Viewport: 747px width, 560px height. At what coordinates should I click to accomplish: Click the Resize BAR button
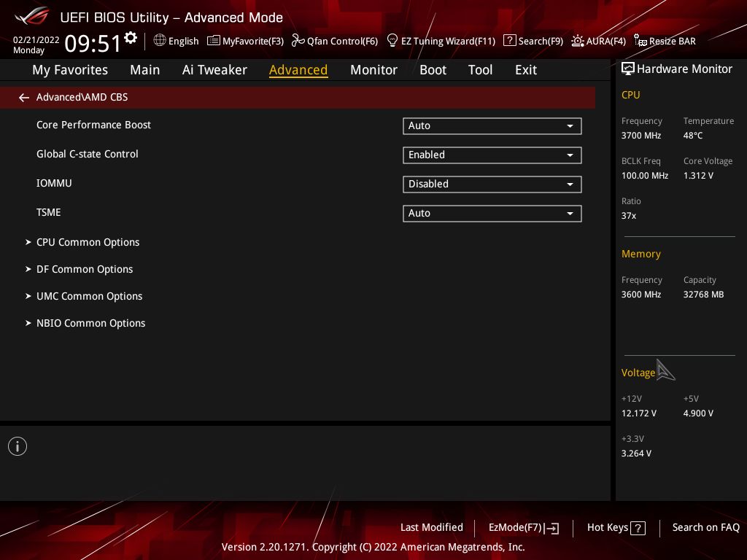pyautogui.click(x=665, y=41)
